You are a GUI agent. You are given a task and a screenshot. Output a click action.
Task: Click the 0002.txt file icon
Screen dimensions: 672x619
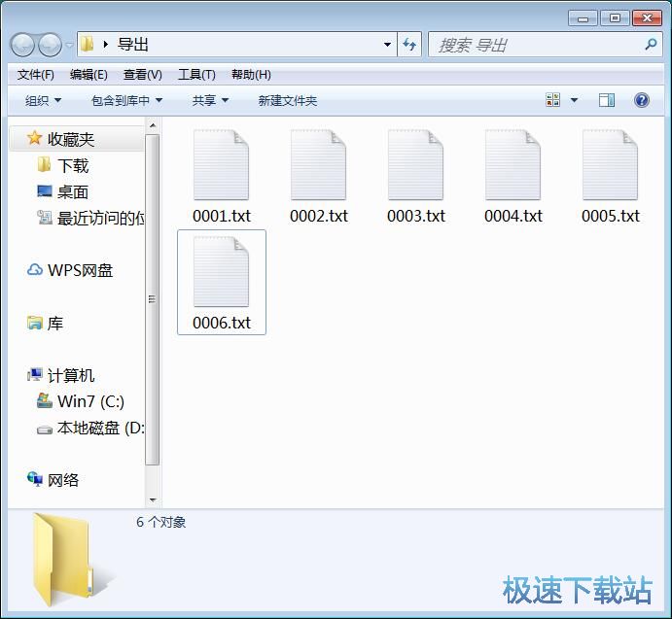pos(318,165)
